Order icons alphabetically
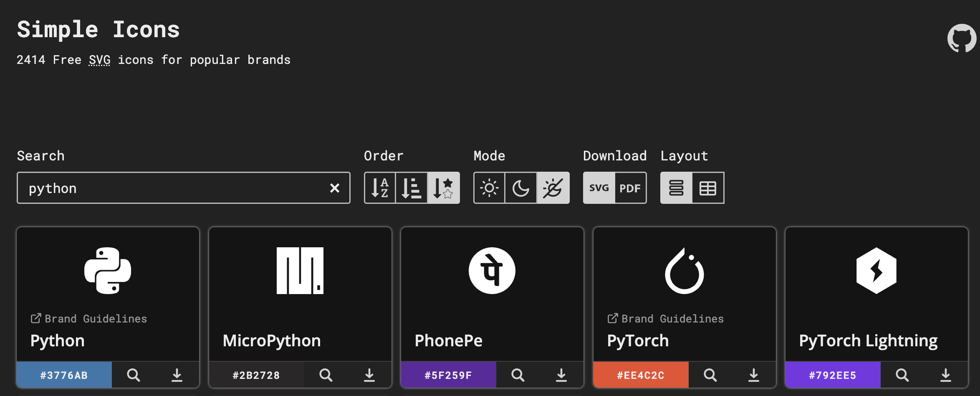Screen dimensions: 980x396 pyautogui.click(x=380, y=188)
